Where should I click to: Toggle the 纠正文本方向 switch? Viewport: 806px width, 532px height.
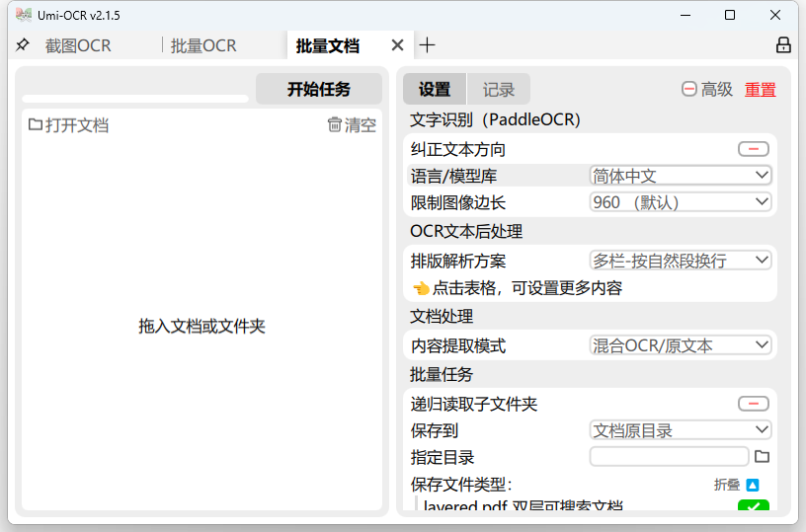pos(753,149)
